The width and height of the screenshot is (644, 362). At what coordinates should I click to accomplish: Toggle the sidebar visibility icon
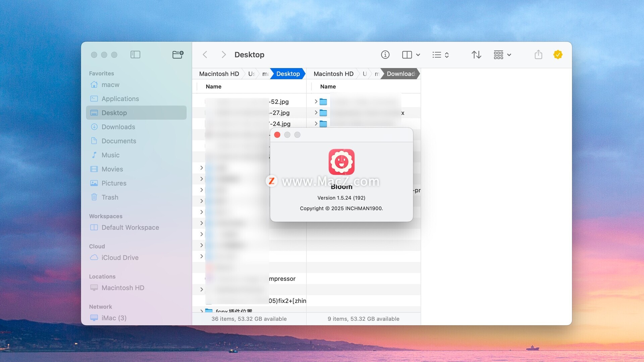click(x=135, y=55)
